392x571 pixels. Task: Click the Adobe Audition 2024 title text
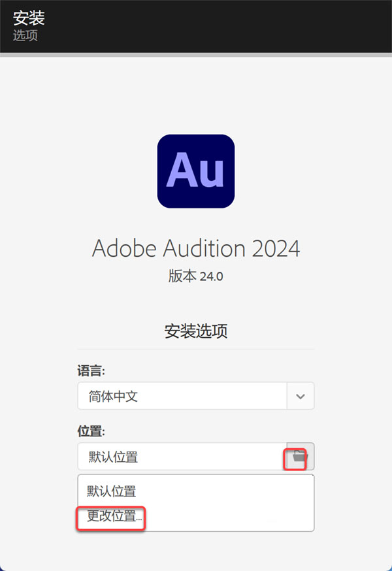195,248
